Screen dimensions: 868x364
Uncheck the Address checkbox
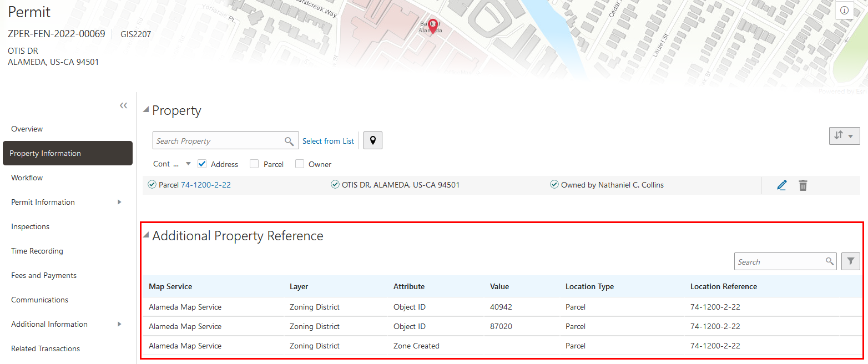(x=203, y=164)
